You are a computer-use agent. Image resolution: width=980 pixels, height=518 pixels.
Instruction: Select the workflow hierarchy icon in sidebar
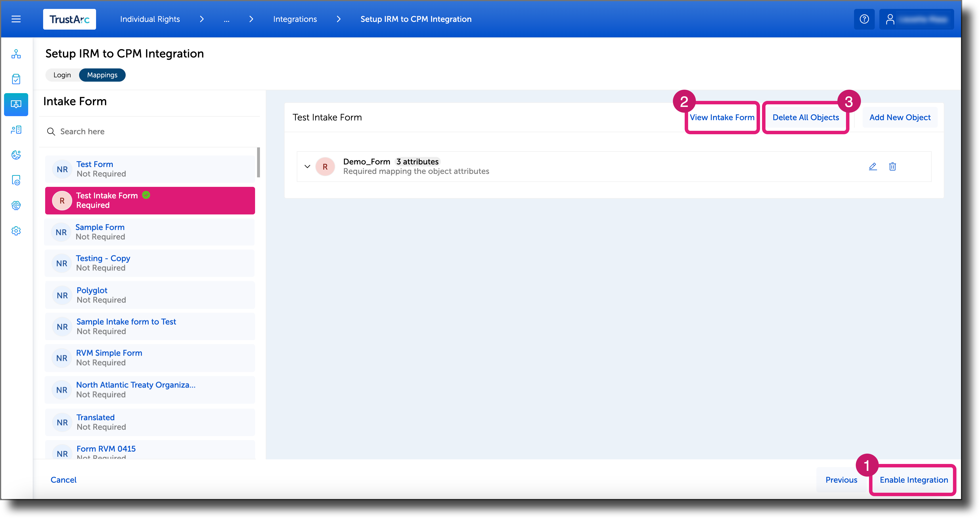[x=16, y=54]
